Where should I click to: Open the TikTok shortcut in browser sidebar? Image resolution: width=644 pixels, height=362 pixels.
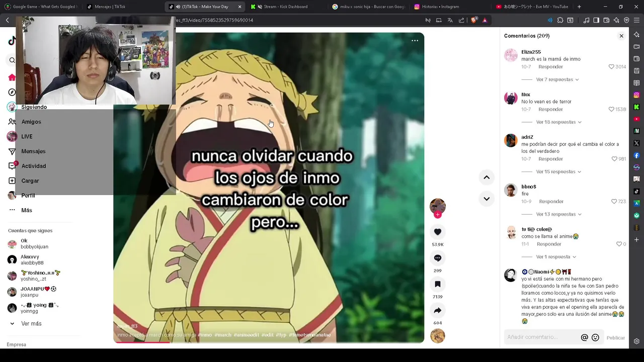pos(636,192)
